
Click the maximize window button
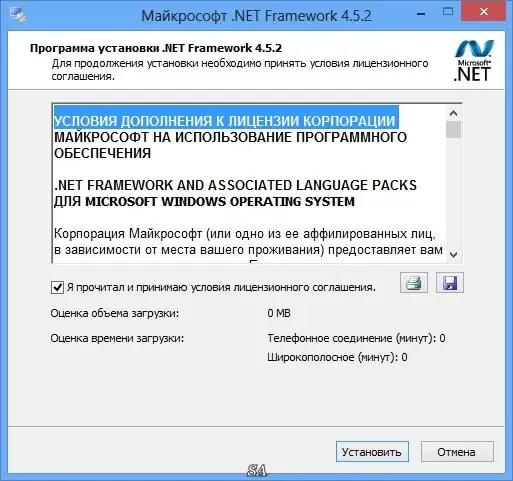[x=448, y=12]
